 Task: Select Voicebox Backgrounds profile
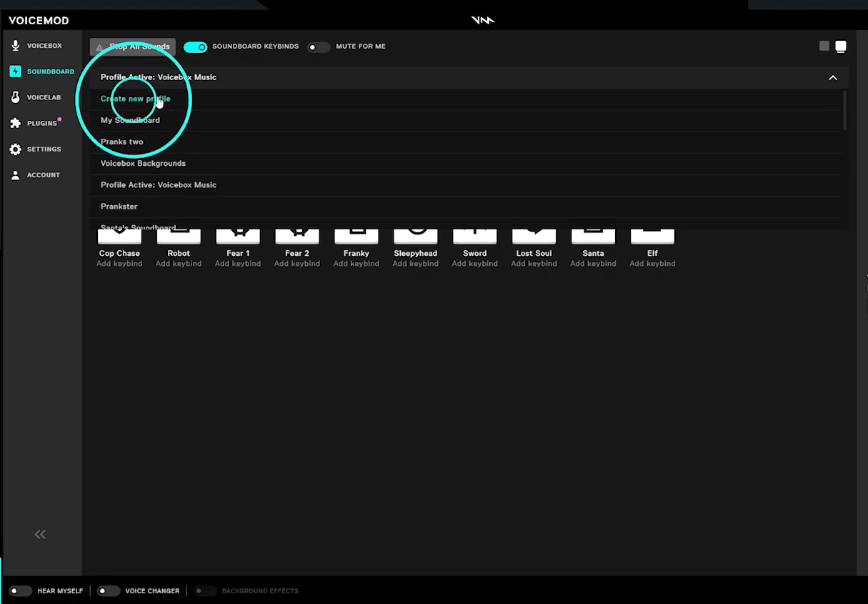[x=143, y=164]
